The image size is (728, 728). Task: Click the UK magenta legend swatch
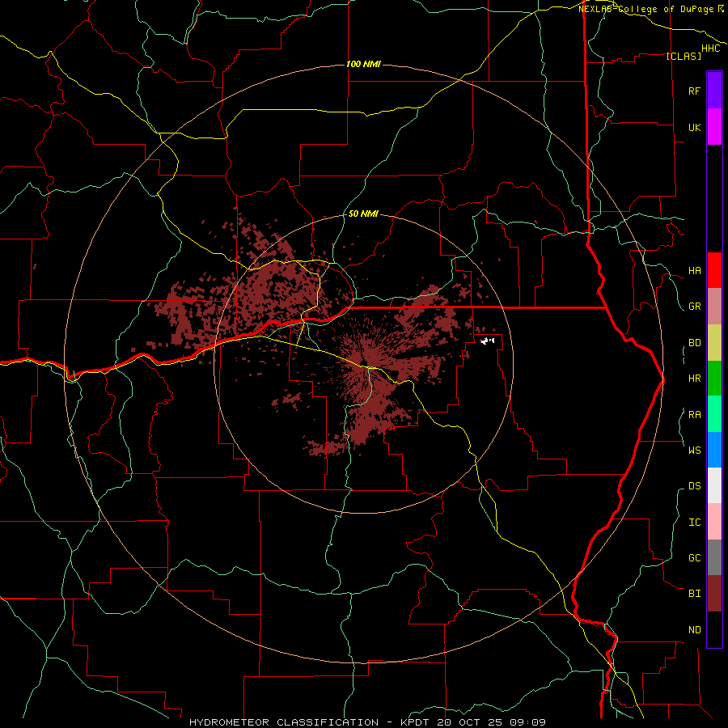[x=714, y=127]
